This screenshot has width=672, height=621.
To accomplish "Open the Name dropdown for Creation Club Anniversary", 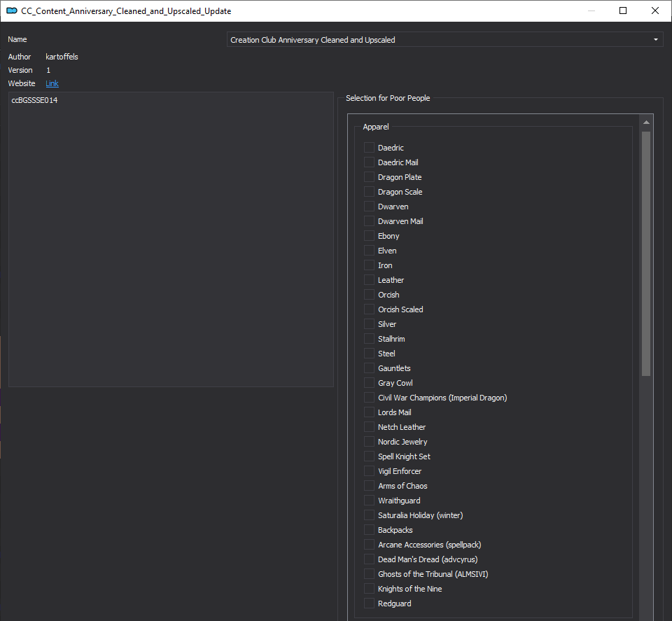I will (x=445, y=40).
